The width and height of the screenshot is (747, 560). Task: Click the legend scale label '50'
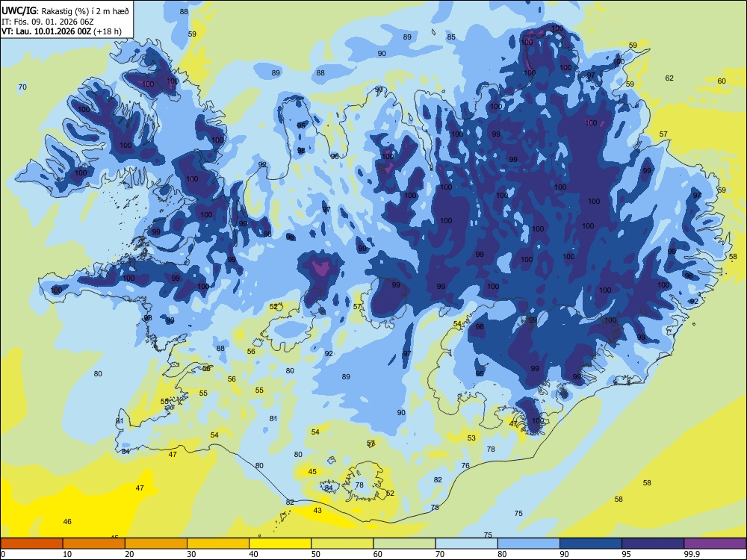click(x=315, y=554)
